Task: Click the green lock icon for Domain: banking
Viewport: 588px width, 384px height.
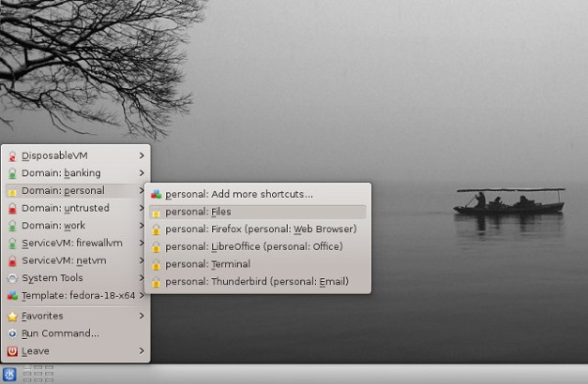Action: (12, 173)
